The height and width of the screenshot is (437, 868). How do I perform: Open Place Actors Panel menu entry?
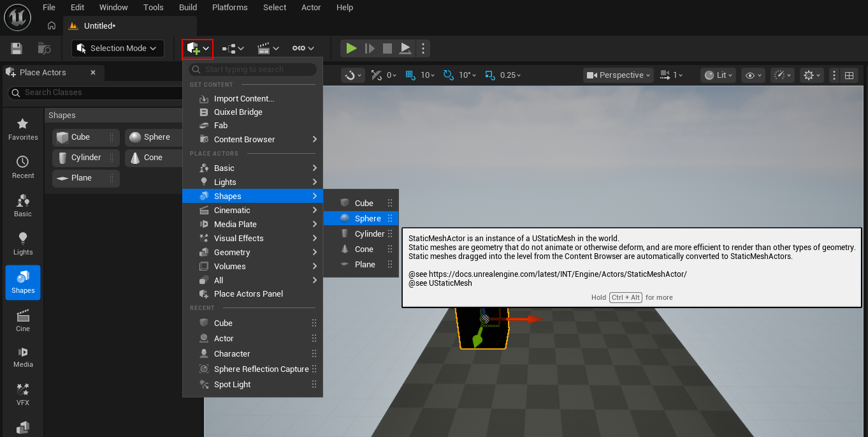pyautogui.click(x=252, y=294)
